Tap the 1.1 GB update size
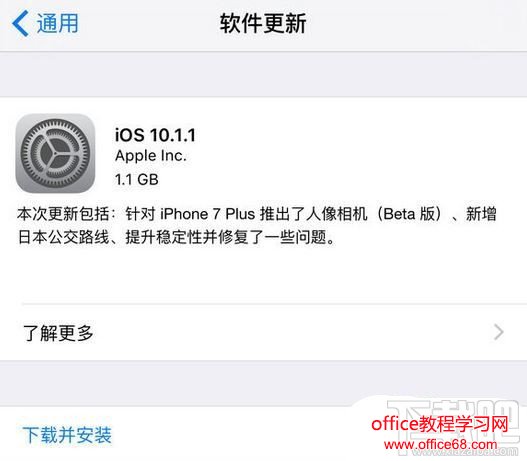Viewport: 527px width, 461px height. (x=136, y=179)
